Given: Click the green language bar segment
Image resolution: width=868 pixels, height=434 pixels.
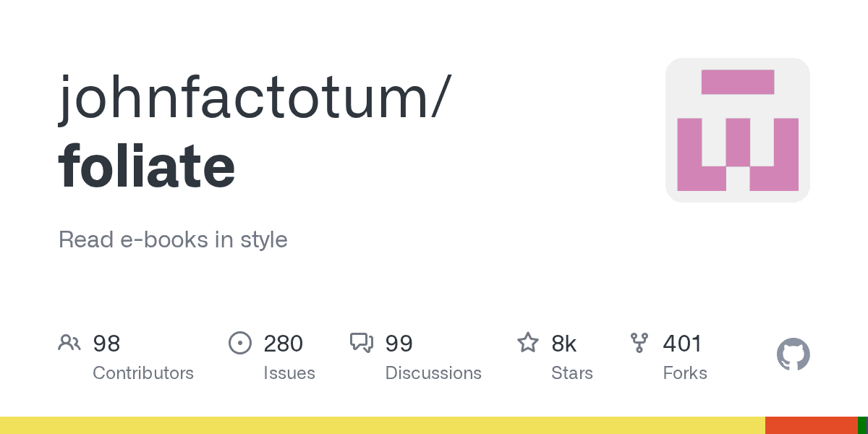Looking at the screenshot, I should click(862, 425).
